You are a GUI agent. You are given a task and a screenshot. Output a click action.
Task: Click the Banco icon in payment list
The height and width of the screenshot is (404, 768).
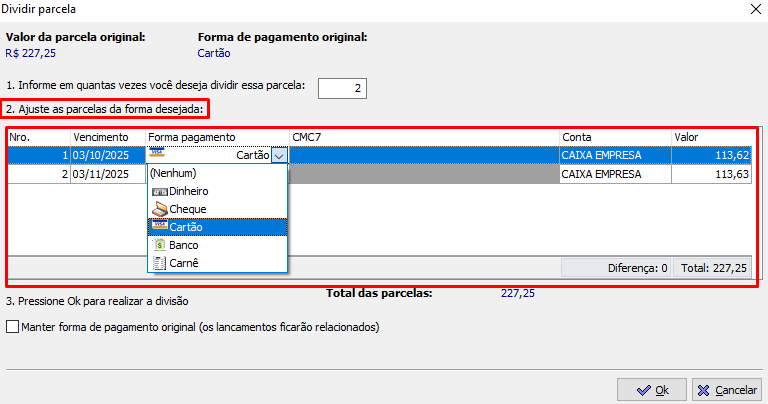[159, 245]
